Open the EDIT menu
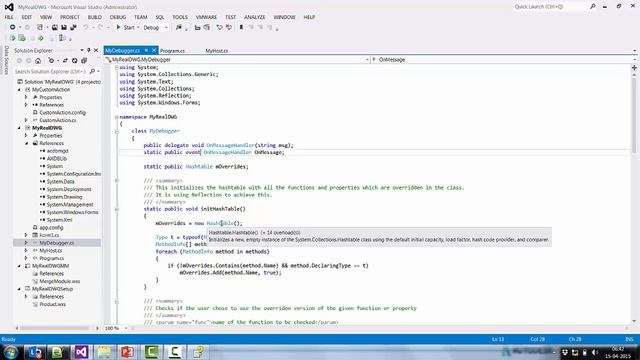Image resolution: width=640 pixels, height=360 pixels. click(27, 17)
